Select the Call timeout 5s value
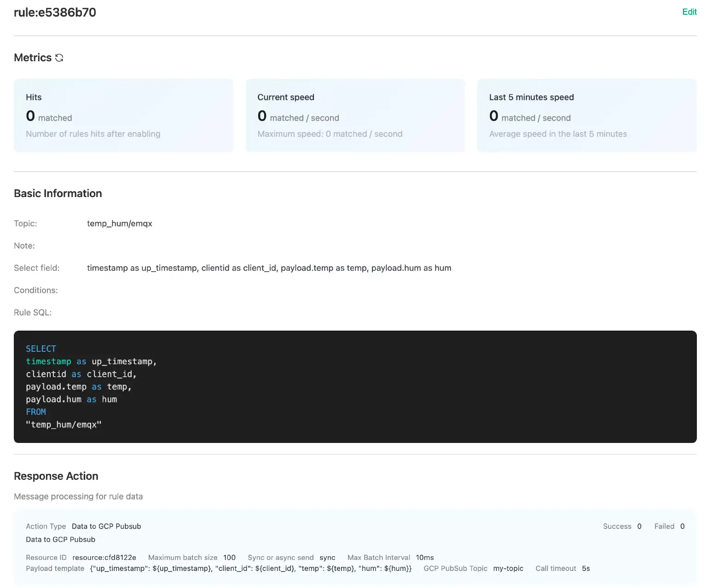 tap(585, 568)
